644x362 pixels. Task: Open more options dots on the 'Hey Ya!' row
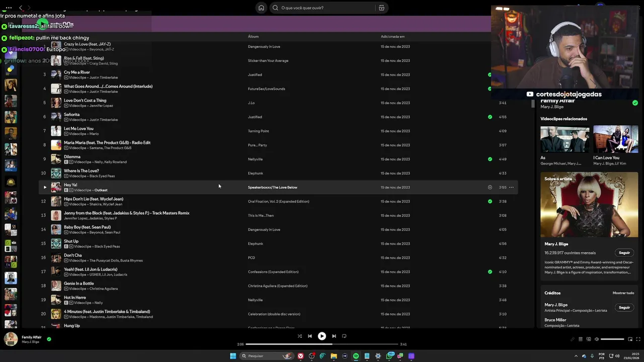511,187
